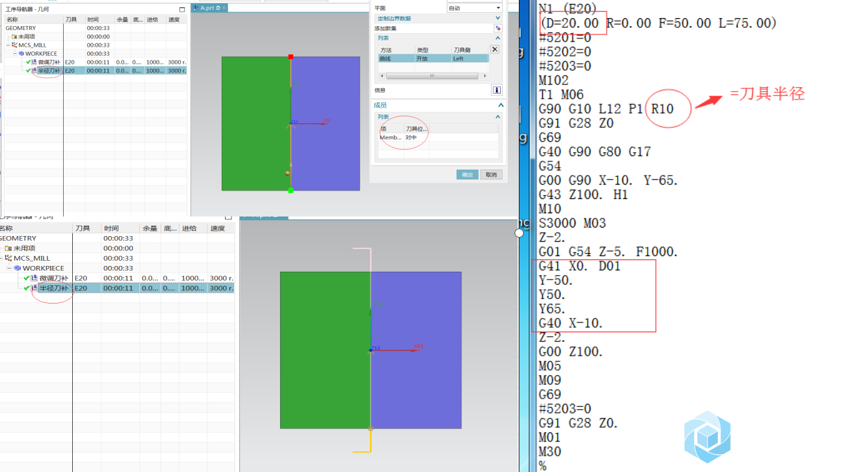Image resolution: width=868 pixels, height=472 pixels.
Task: Click the 'G40 X-10.' code line
Action: 572,323
